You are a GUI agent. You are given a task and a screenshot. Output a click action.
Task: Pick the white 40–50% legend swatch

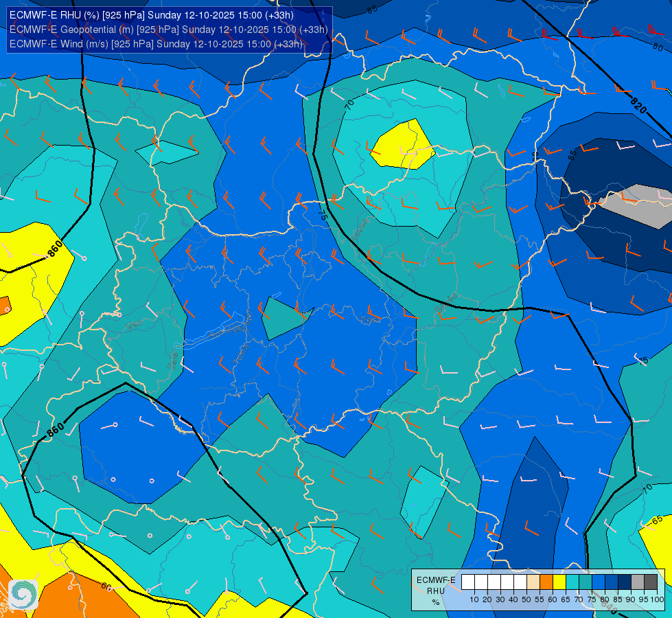(x=520, y=582)
